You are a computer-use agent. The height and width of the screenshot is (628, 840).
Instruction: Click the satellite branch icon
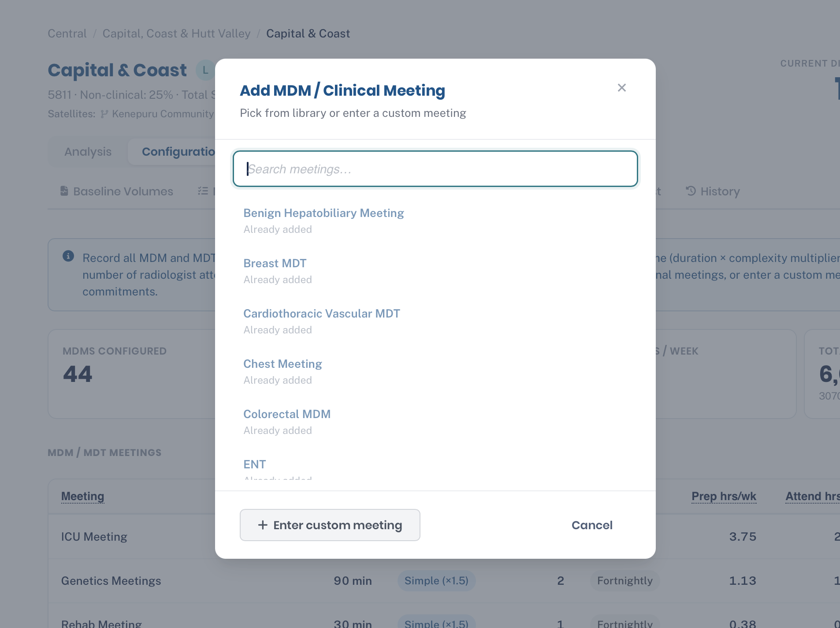pyautogui.click(x=104, y=114)
